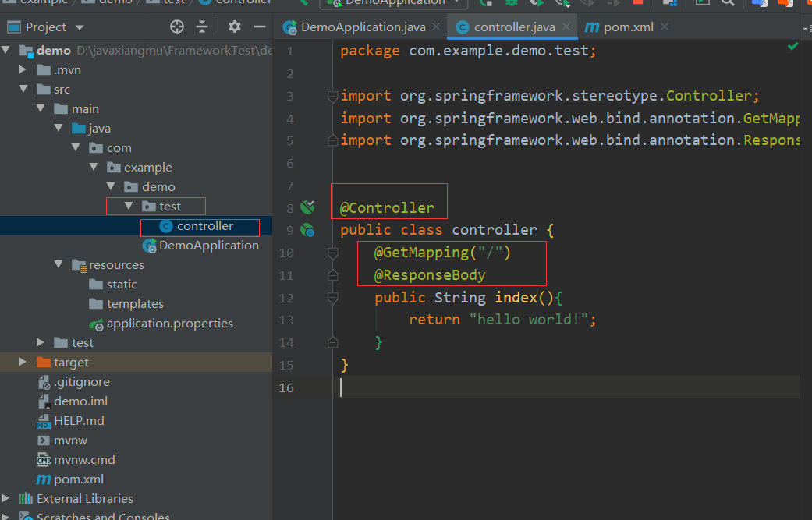The height and width of the screenshot is (520, 812).
Task: Click the locate-in-project crosshair icon
Action: coord(177,27)
